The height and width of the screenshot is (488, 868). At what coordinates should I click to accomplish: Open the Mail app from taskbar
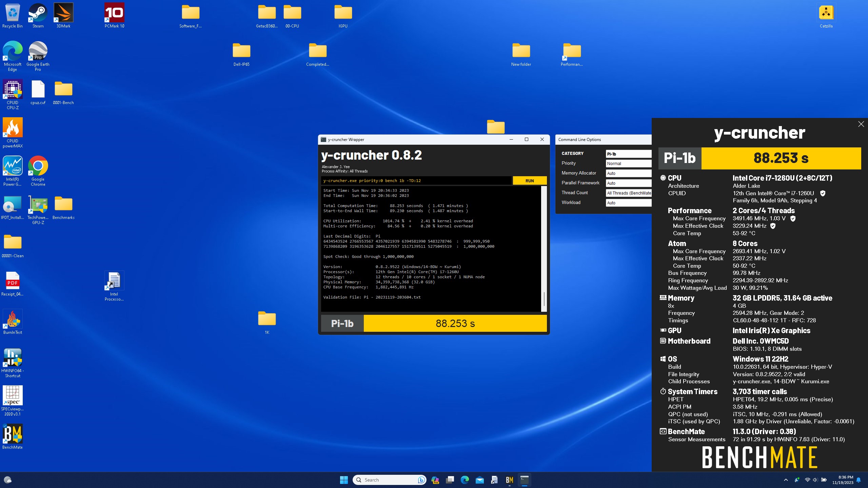[x=479, y=480]
